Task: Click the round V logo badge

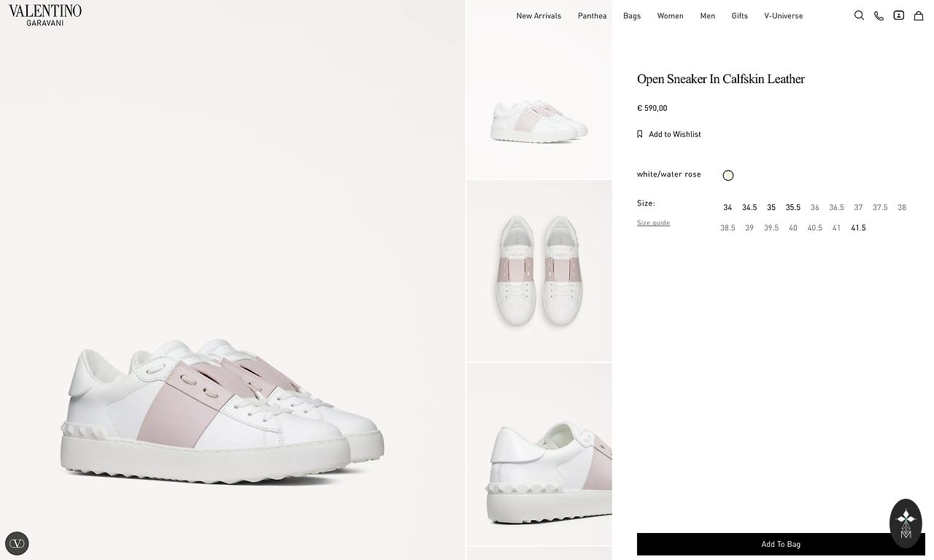Action: click(x=17, y=543)
